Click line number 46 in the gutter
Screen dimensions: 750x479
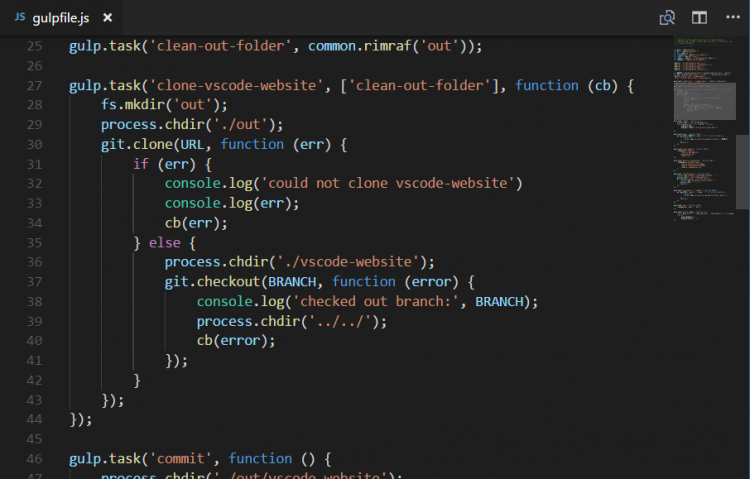[35, 458]
